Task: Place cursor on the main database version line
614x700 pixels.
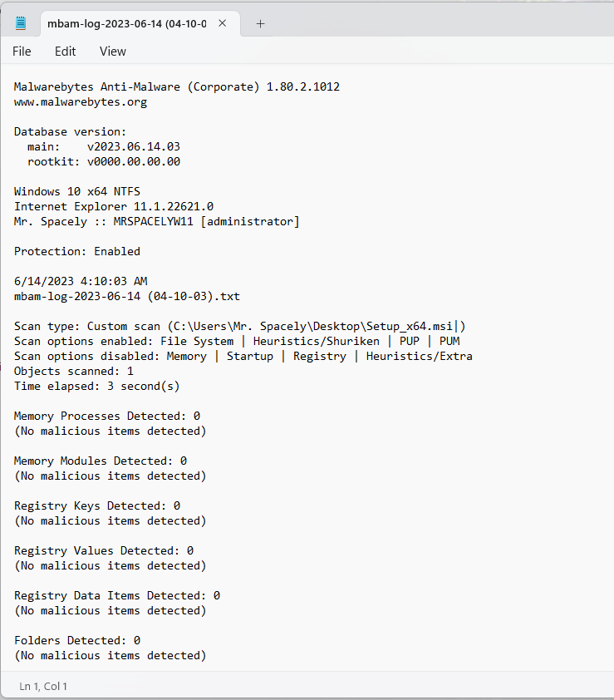Action: point(104,146)
